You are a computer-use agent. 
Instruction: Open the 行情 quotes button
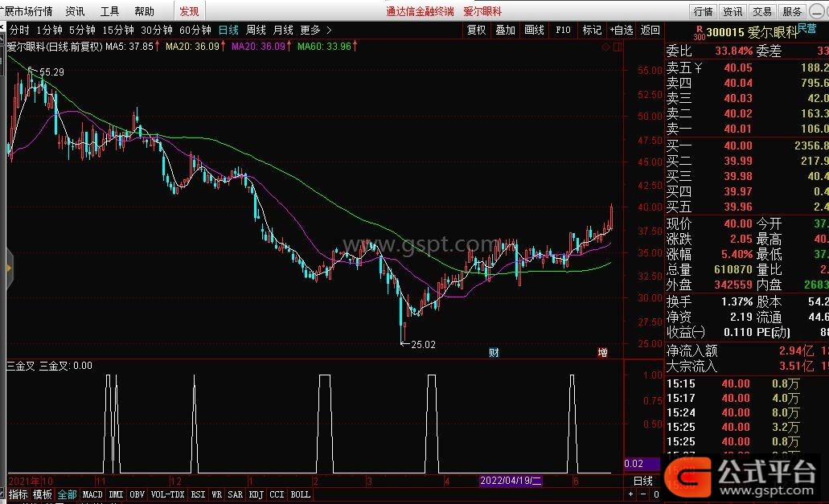click(704, 11)
